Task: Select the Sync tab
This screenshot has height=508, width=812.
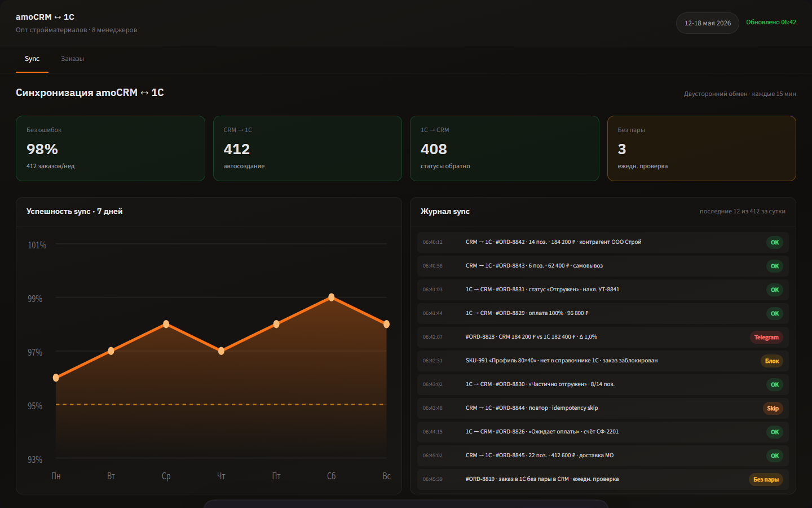Action: (32, 59)
